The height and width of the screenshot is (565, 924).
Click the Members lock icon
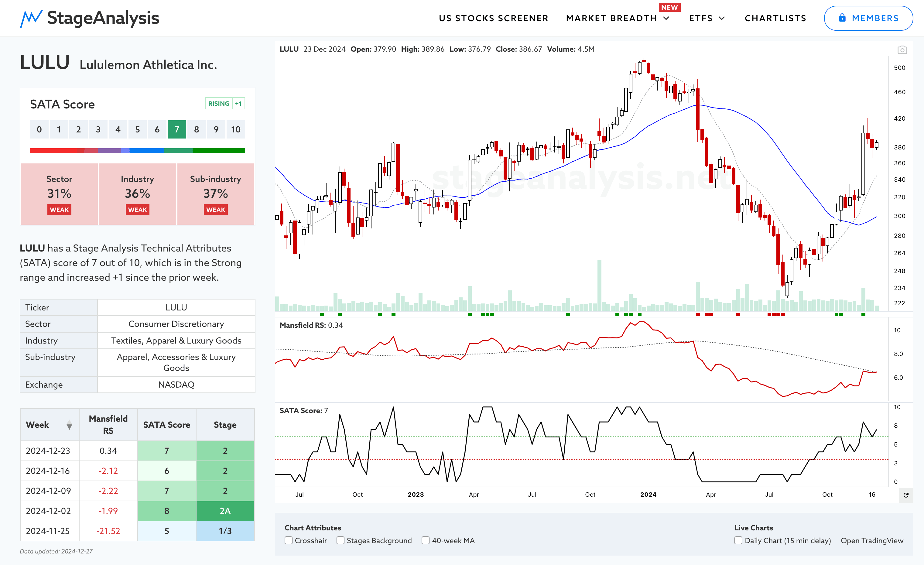[842, 18]
